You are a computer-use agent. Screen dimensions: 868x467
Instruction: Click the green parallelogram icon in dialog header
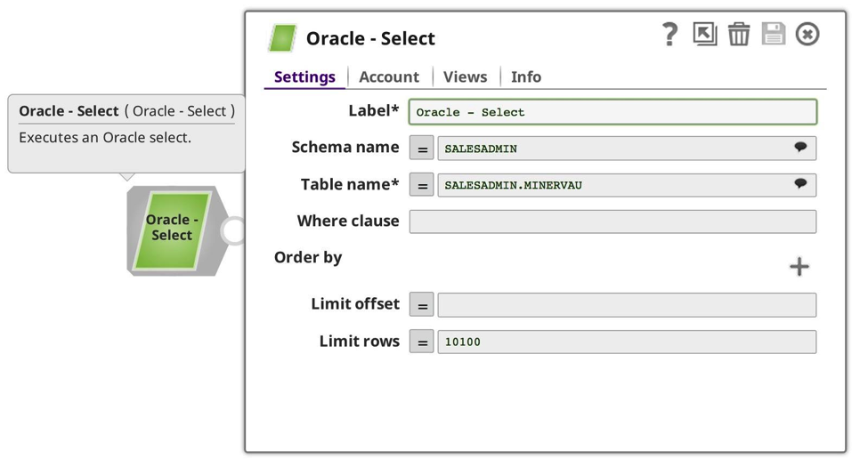coord(282,38)
